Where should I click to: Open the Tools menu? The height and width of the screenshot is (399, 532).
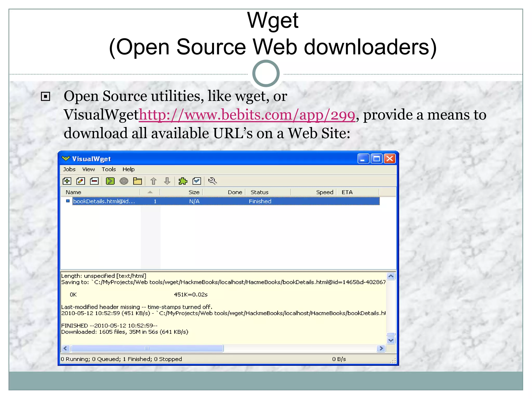pyautogui.click(x=109, y=169)
